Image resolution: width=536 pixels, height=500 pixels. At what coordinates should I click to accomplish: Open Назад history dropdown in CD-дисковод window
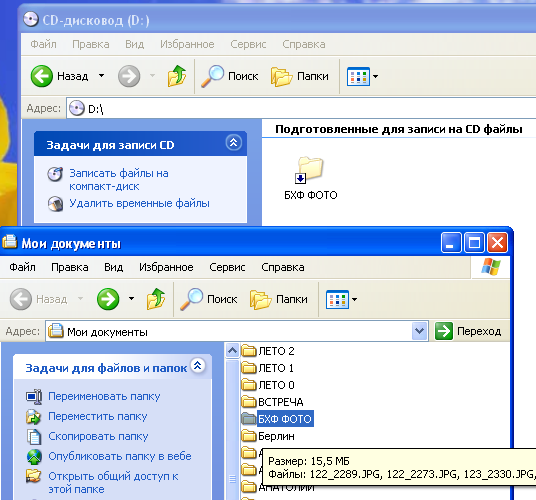tap(102, 76)
